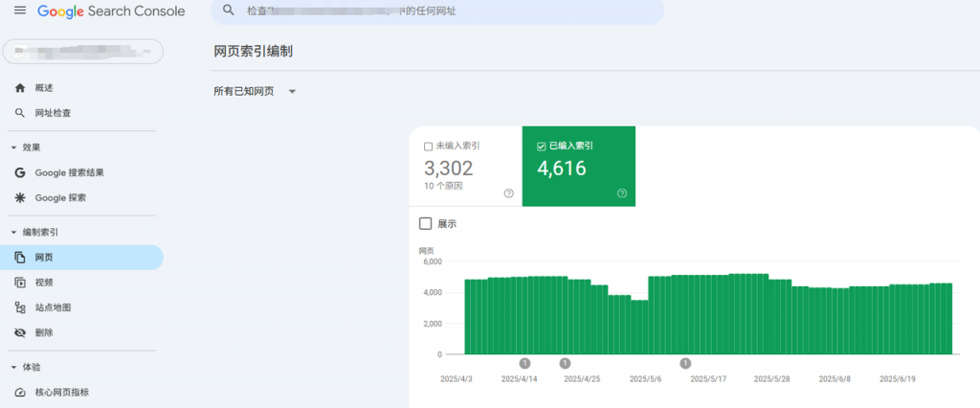Click the 概述 home icon

pos(19,88)
